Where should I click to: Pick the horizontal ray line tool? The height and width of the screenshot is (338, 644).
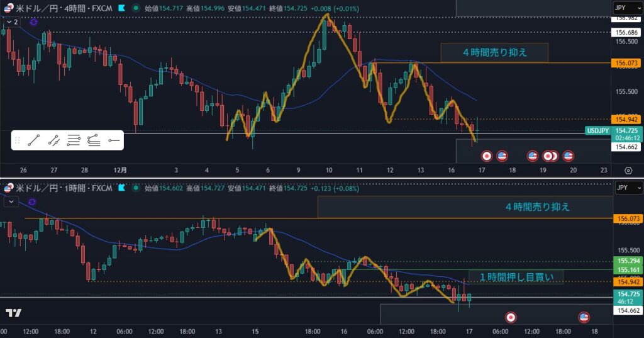point(114,140)
